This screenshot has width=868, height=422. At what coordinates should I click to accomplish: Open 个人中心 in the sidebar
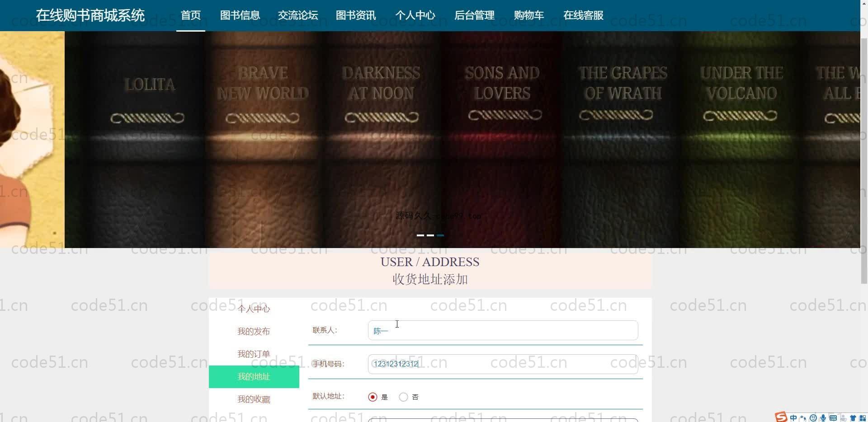(254, 309)
